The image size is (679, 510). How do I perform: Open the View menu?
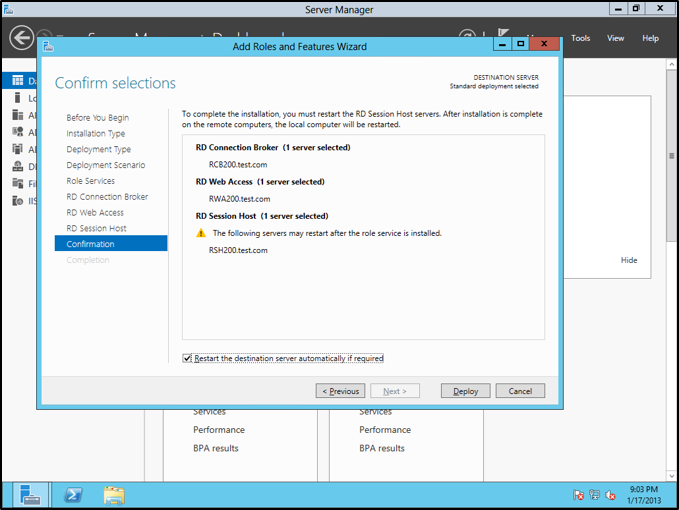pyautogui.click(x=616, y=38)
